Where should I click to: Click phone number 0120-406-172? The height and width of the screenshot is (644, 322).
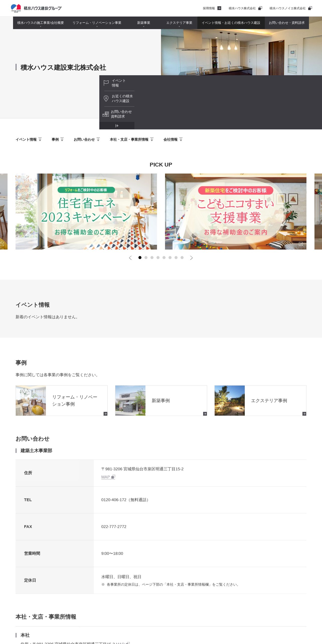point(114,500)
